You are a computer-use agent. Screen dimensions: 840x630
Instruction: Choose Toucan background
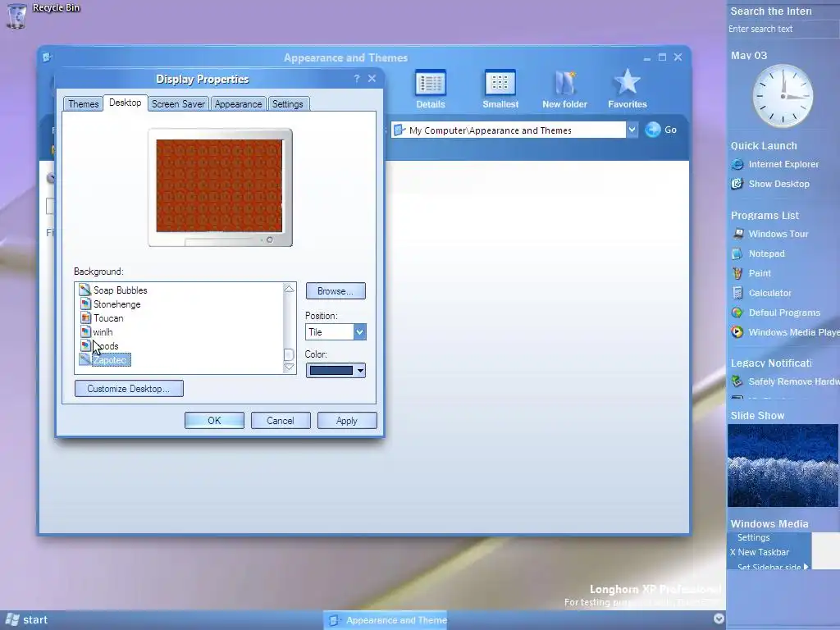coord(102,318)
